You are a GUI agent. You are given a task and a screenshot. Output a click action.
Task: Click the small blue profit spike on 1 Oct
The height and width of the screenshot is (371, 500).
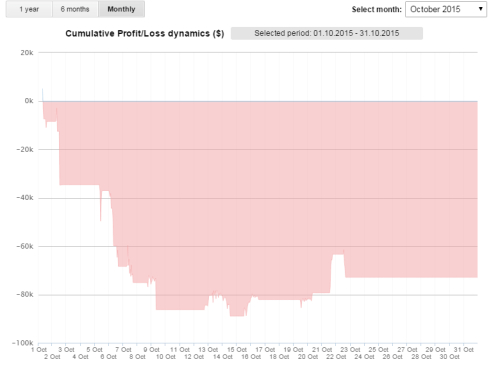(x=42, y=94)
